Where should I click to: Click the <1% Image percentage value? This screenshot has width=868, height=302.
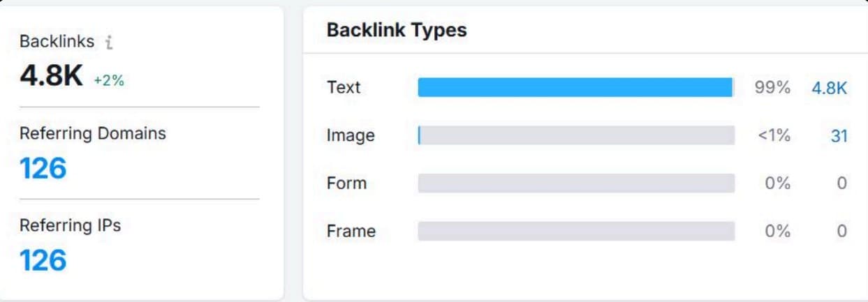(774, 137)
